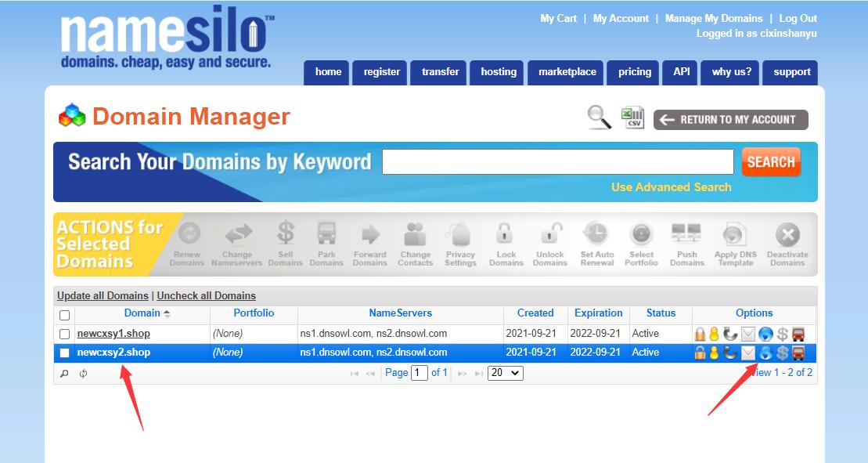Click the lock icon for newcxsy1.shop
This screenshot has width=868, height=463.
point(701,334)
